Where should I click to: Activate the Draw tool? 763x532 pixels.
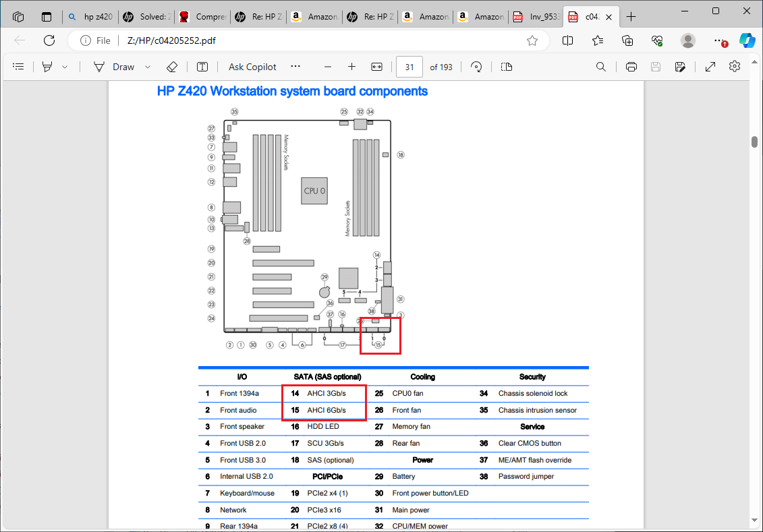click(113, 67)
